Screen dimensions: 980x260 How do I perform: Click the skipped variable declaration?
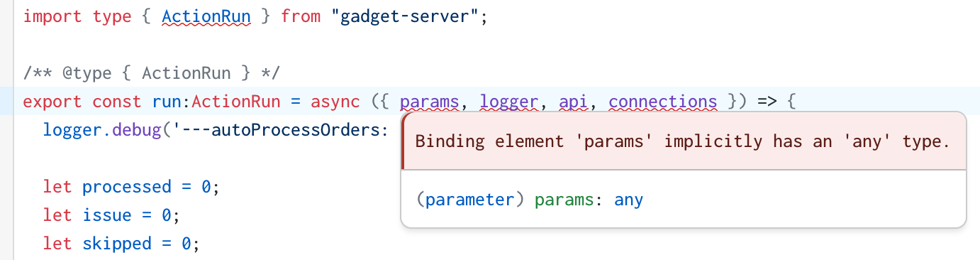[117, 244]
